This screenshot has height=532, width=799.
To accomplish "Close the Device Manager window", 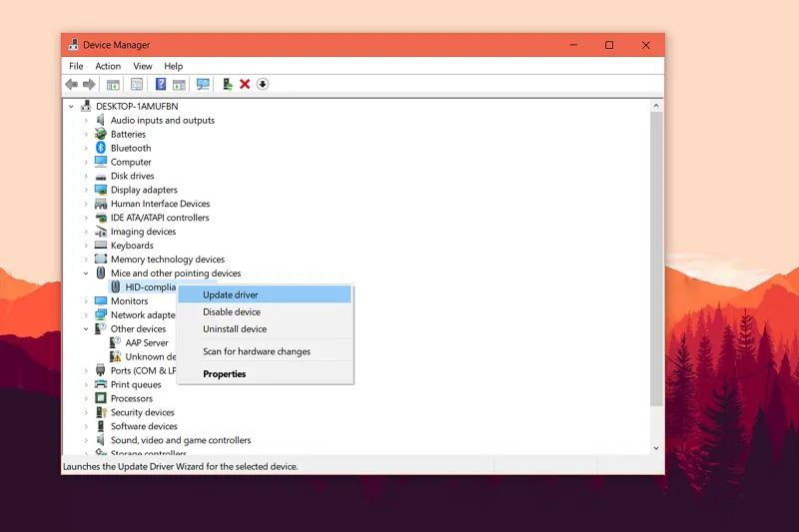I will coord(645,45).
